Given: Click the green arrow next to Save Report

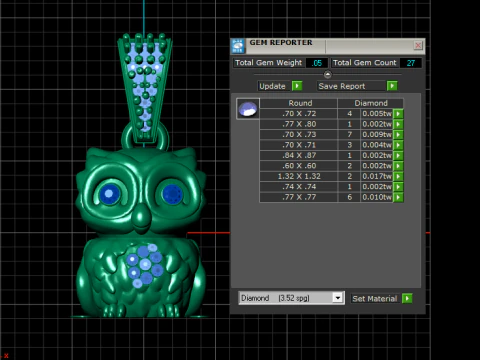Looking at the screenshot, I should click(392, 86).
